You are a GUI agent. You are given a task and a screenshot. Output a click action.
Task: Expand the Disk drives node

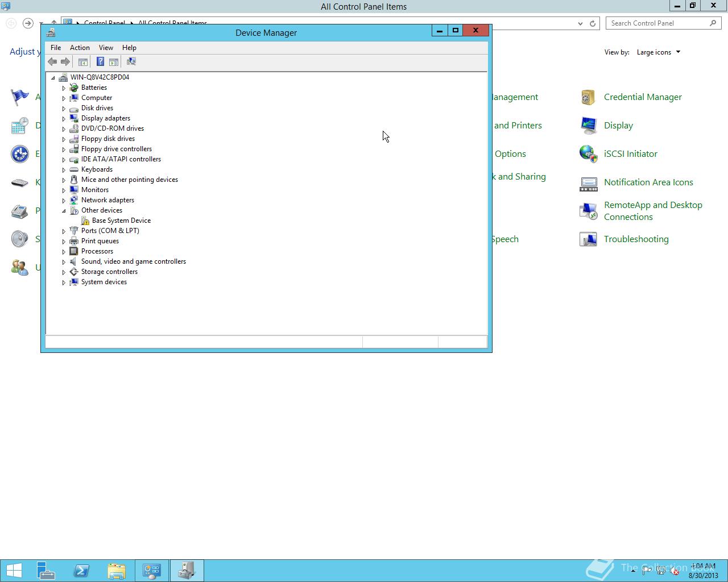coord(64,109)
